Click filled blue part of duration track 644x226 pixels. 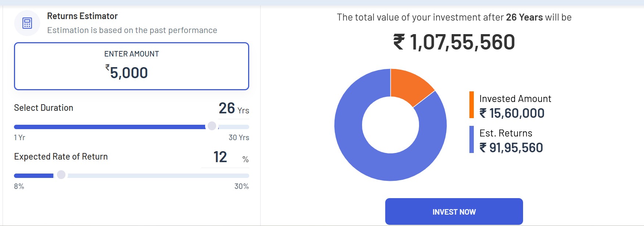click(x=110, y=127)
